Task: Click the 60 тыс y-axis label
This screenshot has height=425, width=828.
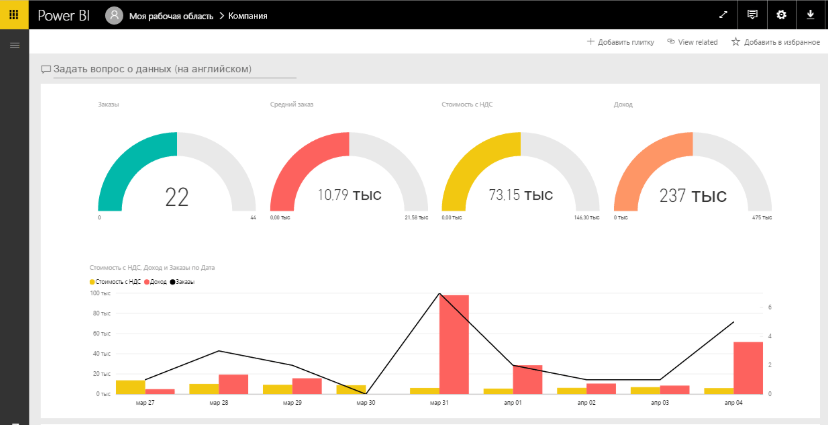Action: point(102,334)
